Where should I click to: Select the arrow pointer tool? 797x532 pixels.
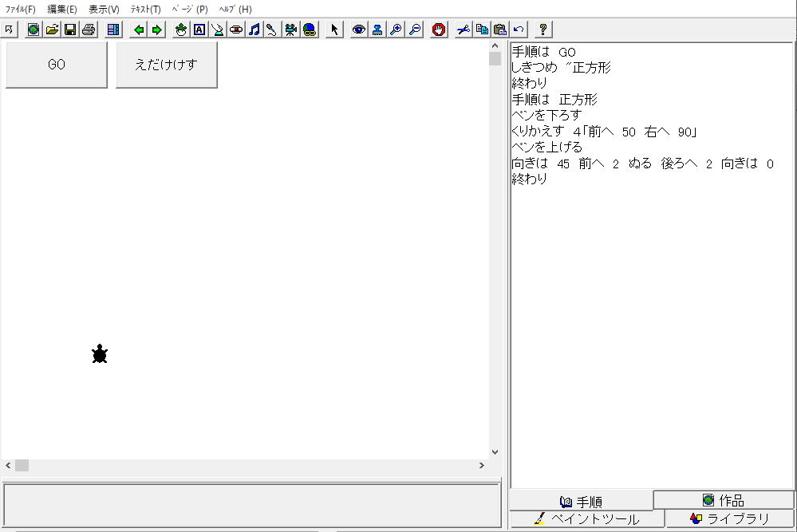(x=334, y=30)
